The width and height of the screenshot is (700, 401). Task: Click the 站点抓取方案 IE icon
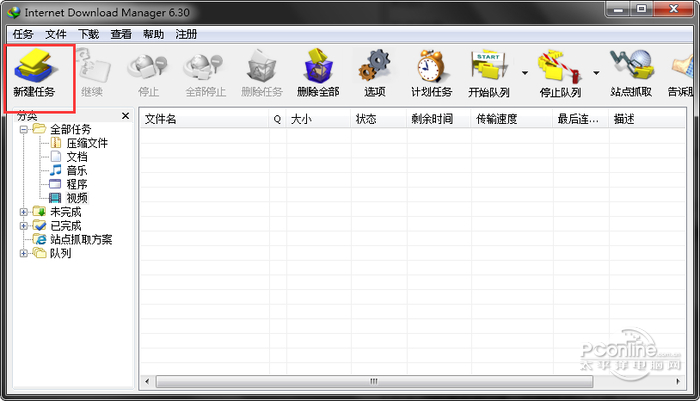(40, 239)
